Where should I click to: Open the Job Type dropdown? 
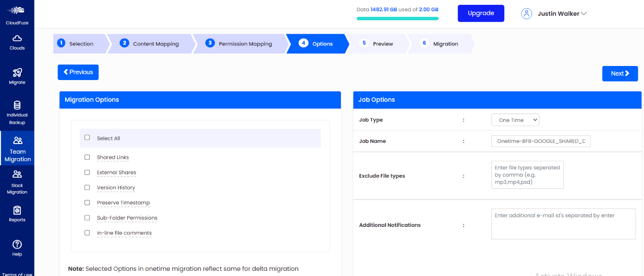tap(515, 120)
